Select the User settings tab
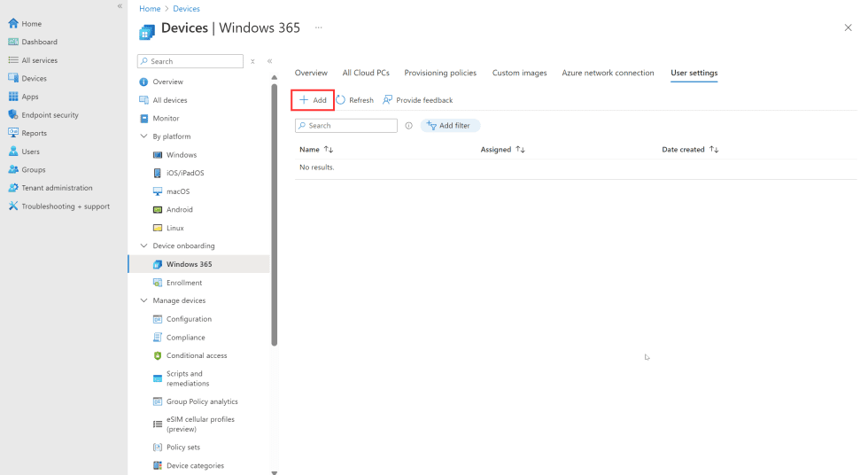This screenshot has height=475, width=868. [694, 73]
